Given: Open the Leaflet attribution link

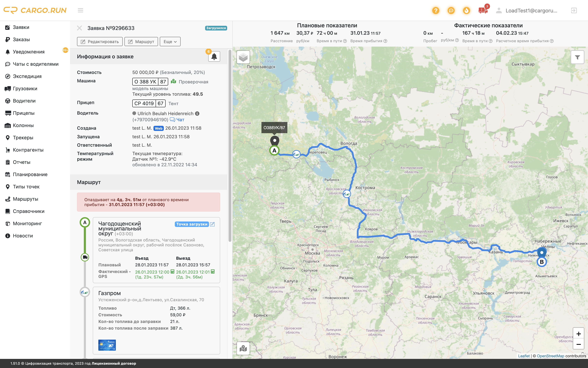Looking at the screenshot, I should (524, 356).
